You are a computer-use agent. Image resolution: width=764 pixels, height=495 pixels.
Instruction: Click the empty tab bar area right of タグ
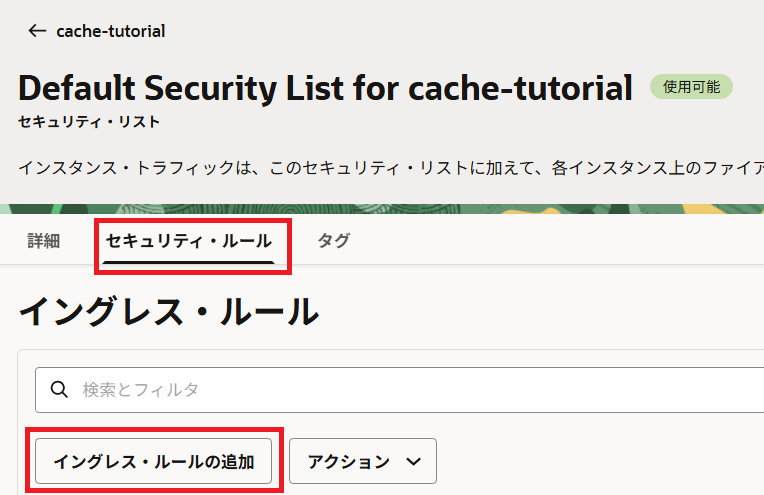click(560, 241)
